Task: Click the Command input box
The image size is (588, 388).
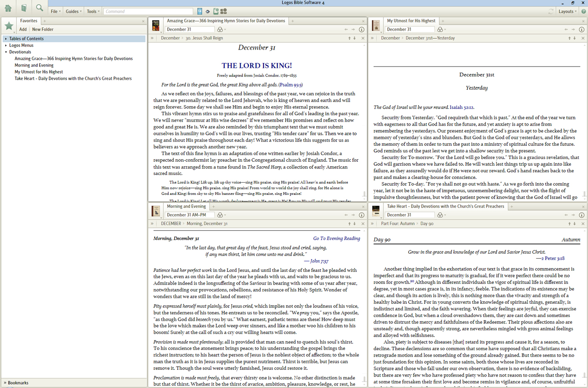Action: (x=149, y=11)
